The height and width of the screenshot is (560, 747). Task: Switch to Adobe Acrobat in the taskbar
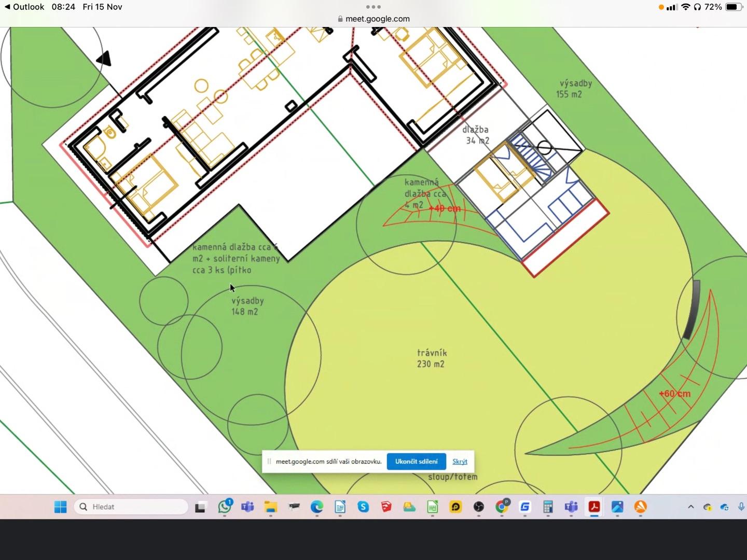point(594,507)
